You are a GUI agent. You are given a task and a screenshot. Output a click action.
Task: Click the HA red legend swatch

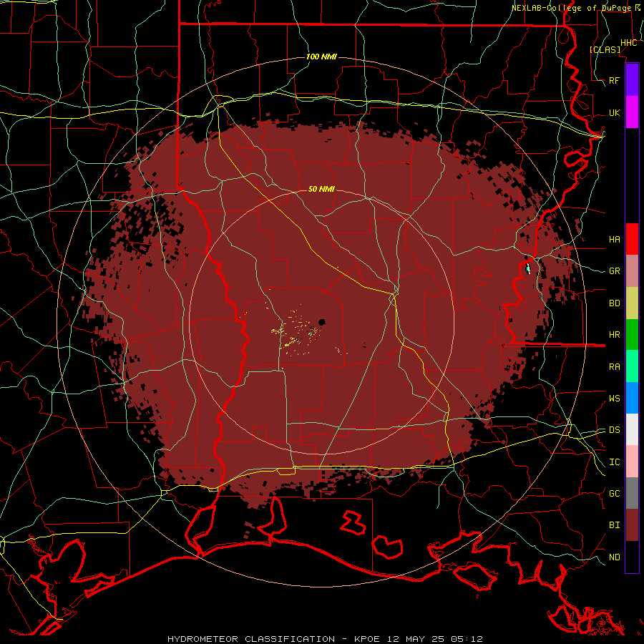(632, 239)
